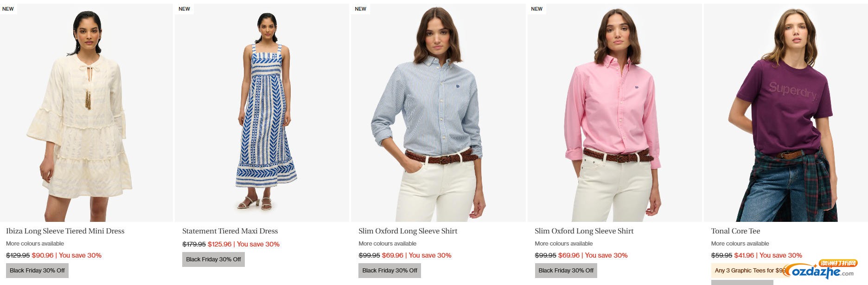Click More colours available under Tonal Core Tee
Screen dimensions: 868x285
740,244
